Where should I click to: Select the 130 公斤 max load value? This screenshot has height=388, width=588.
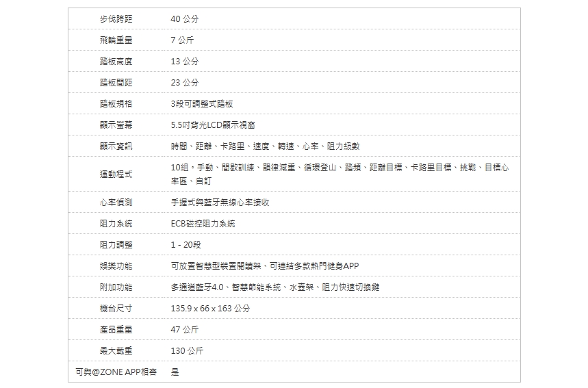pyautogui.click(x=187, y=351)
